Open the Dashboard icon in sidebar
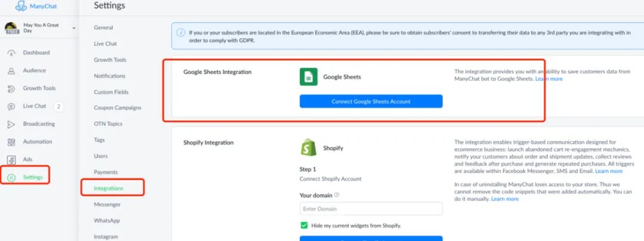 tap(11, 52)
